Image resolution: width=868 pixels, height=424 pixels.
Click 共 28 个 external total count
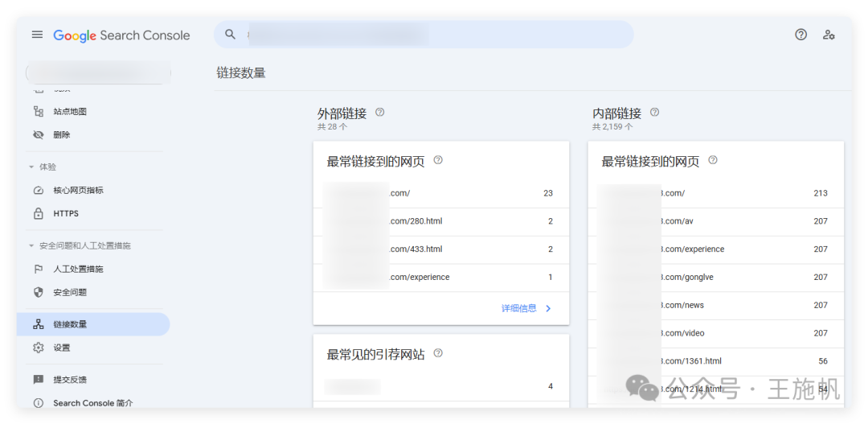(333, 127)
